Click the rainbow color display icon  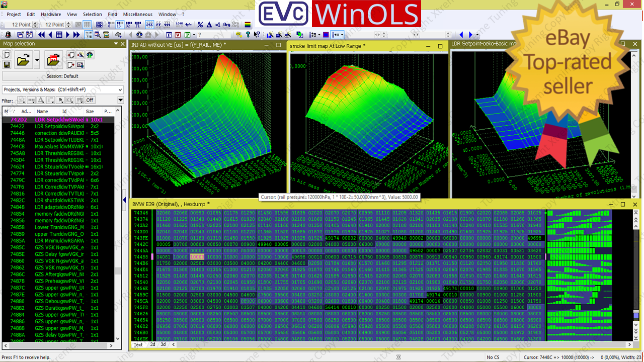point(248,25)
